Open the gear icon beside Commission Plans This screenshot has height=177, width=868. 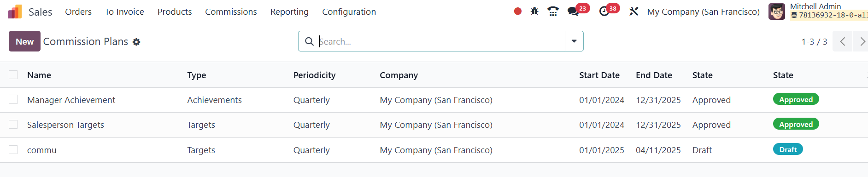click(136, 42)
